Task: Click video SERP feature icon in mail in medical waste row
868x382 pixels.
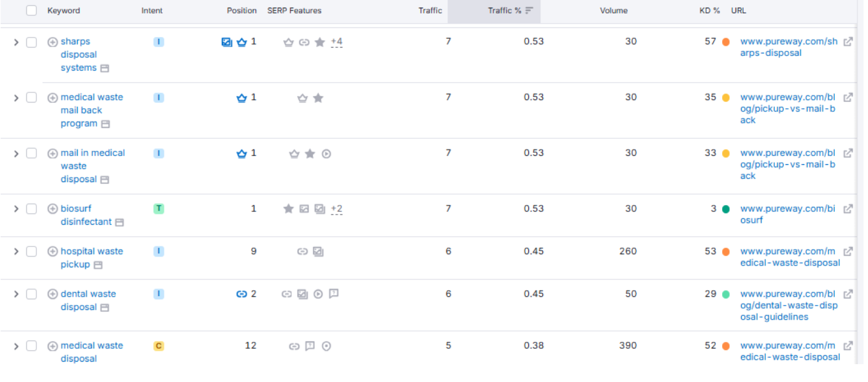Action: pyautogui.click(x=326, y=153)
